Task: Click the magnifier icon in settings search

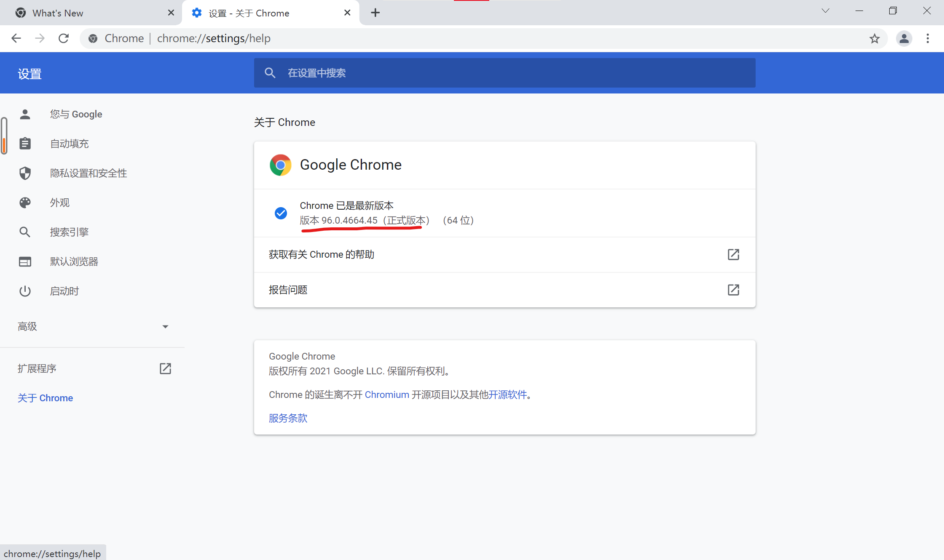Action: (x=270, y=73)
